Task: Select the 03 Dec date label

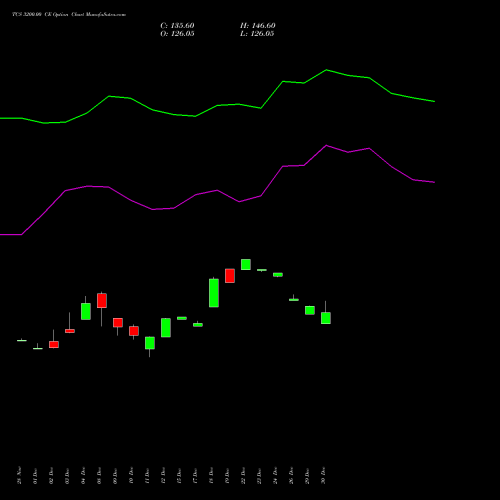Action: coord(67,475)
